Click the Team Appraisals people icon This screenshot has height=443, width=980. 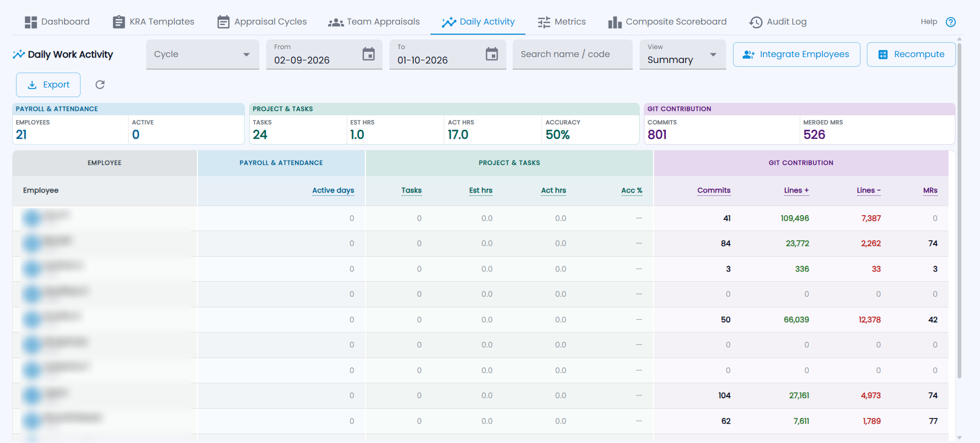click(336, 22)
